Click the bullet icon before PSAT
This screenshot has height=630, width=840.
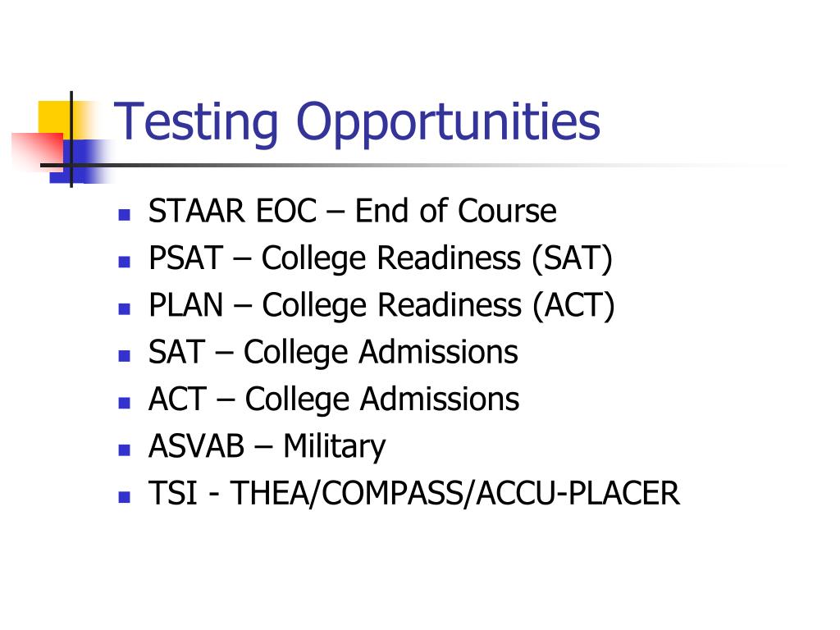point(125,262)
